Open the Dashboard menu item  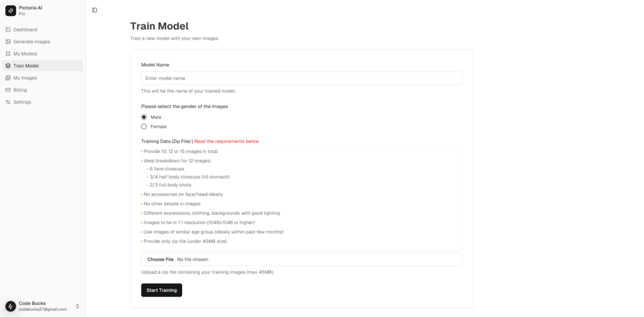[25, 29]
